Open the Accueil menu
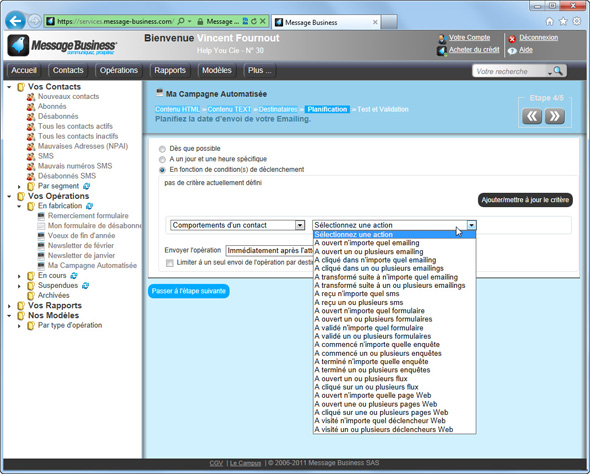The width and height of the screenshot is (590, 474). 24,70
